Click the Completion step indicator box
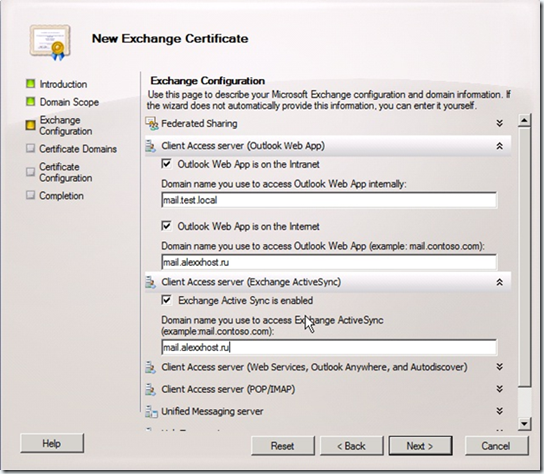 [31, 195]
